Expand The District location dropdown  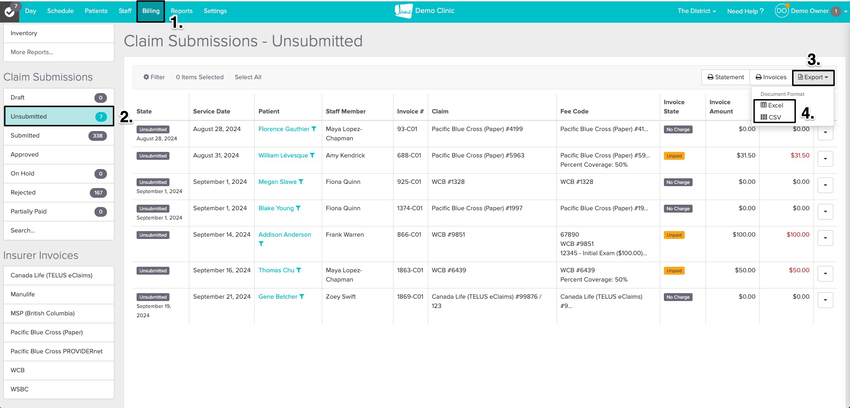[x=697, y=11]
